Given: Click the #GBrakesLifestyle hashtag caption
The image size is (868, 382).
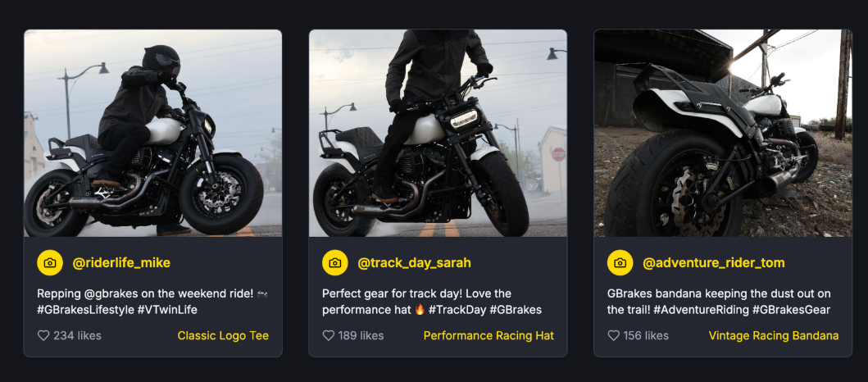Looking at the screenshot, I should point(85,310).
